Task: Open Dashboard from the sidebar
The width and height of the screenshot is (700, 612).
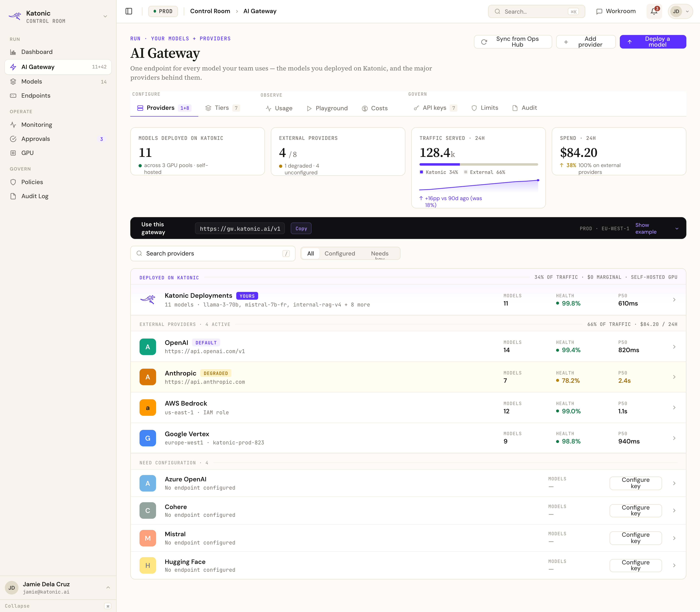Action: pos(58,52)
